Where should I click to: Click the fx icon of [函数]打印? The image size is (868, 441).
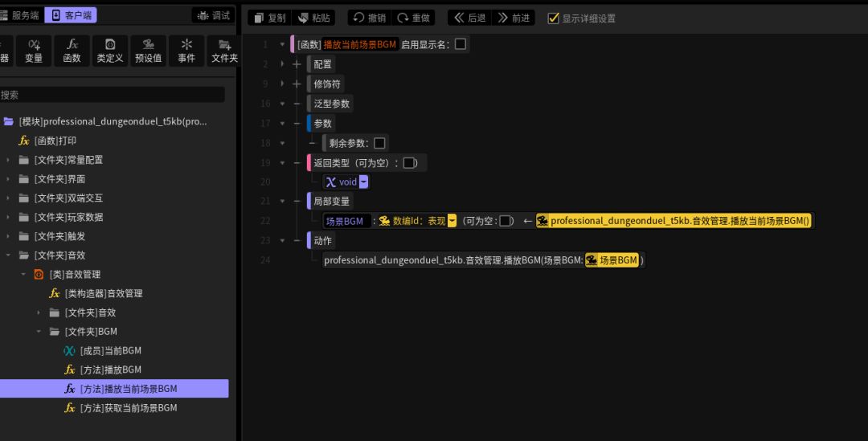point(24,141)
